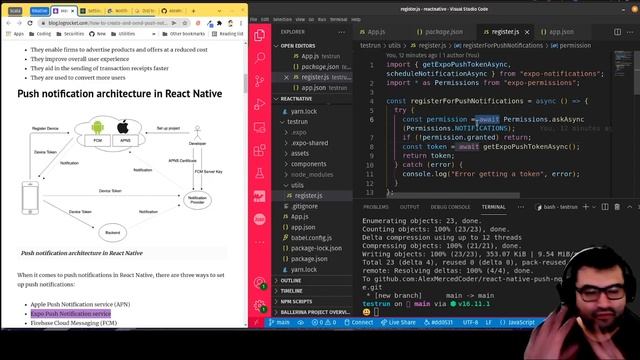
Task: Open the browser profile avatar
Action: (230, 23)
